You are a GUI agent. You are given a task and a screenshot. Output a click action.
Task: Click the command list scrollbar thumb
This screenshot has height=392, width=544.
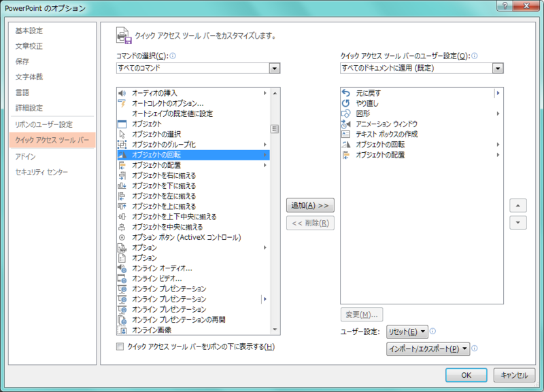(x=275, y=129)
